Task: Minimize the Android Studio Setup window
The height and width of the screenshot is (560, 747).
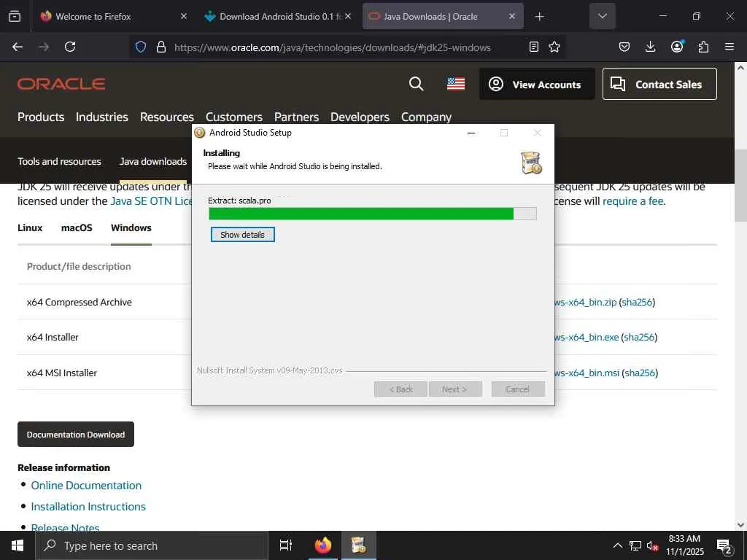Action: click(x=471, y=133)
